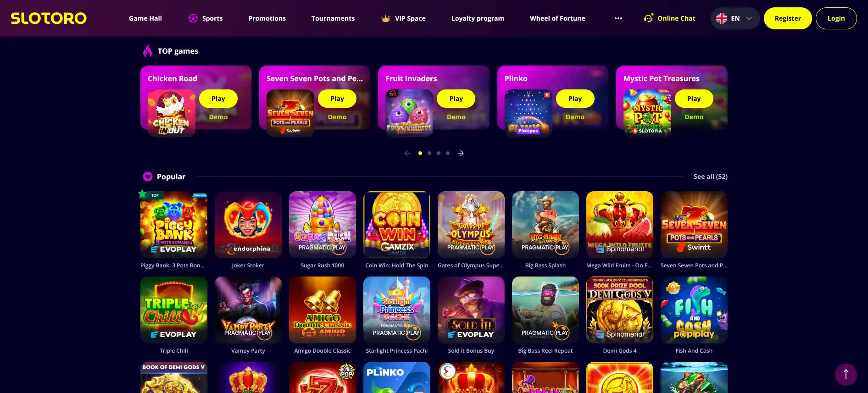Click the yellow Register button

click(x=788, y=18)
